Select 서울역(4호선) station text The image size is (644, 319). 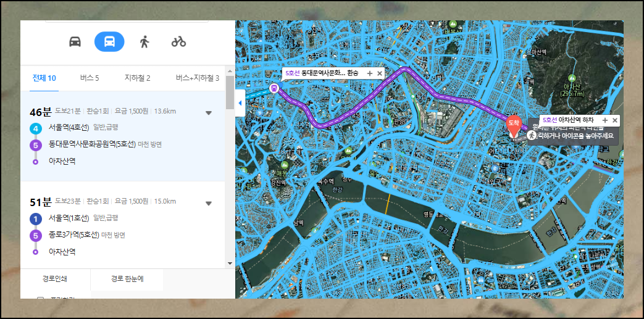pyautogui.click(x=69, y=127)
